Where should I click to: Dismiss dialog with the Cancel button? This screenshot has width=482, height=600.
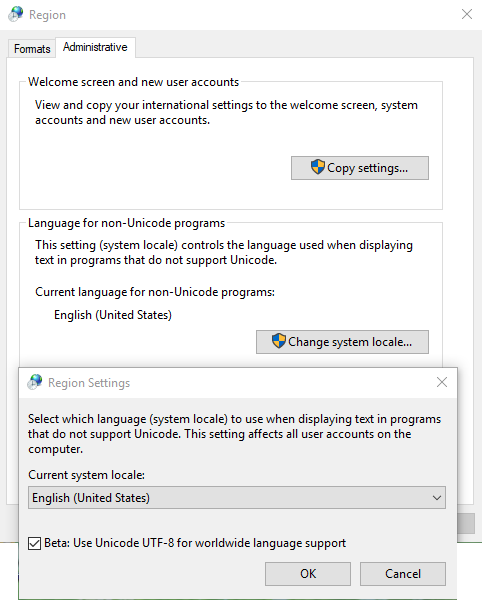pos(403,574)
